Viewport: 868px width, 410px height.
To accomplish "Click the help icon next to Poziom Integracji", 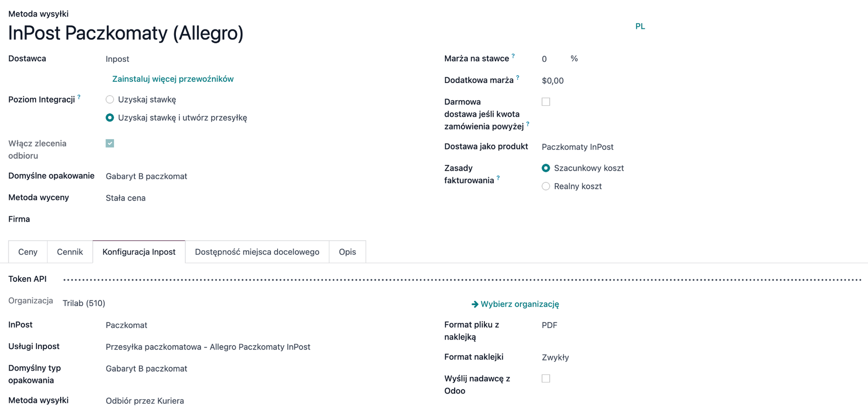I will pos(79,97).
